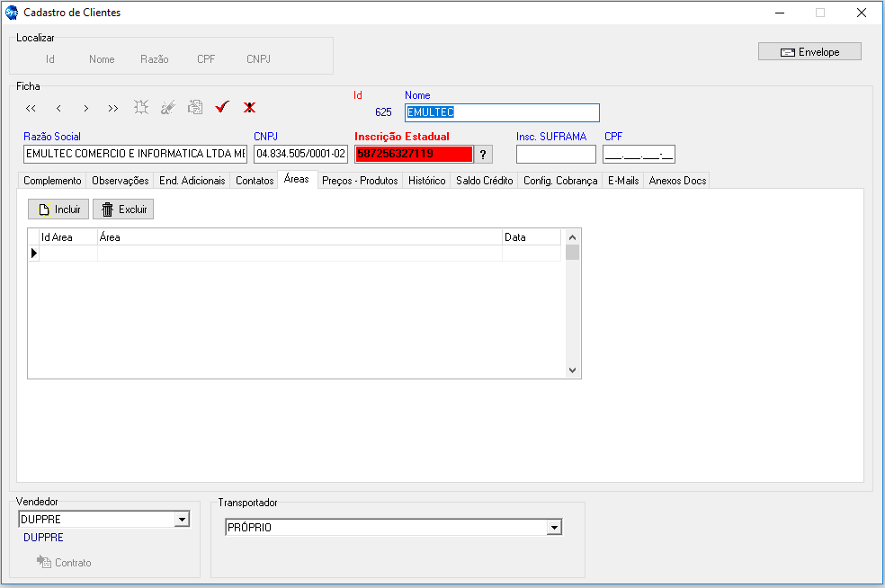Go to the next record (>)

tap(85, 108)
